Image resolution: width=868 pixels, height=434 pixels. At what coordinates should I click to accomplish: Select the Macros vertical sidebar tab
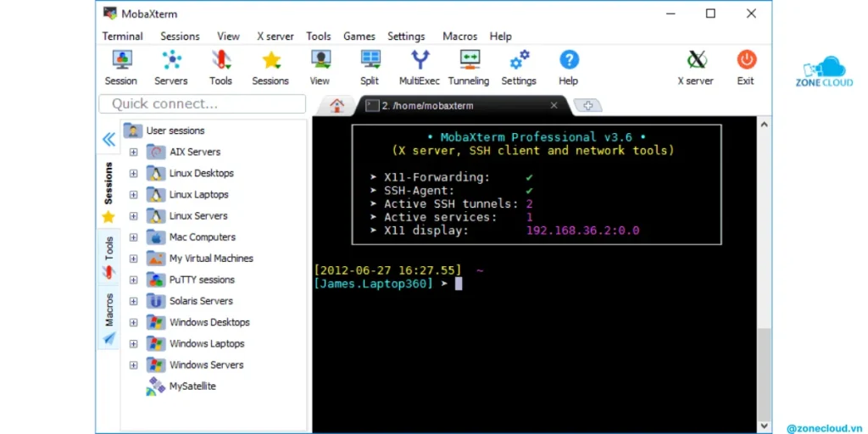click(108, 318)
